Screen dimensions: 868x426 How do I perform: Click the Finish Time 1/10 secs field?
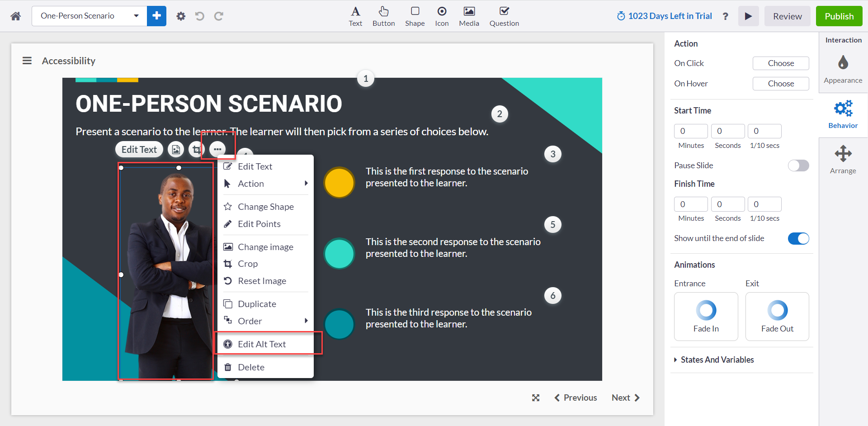click(x=764, y=204)
